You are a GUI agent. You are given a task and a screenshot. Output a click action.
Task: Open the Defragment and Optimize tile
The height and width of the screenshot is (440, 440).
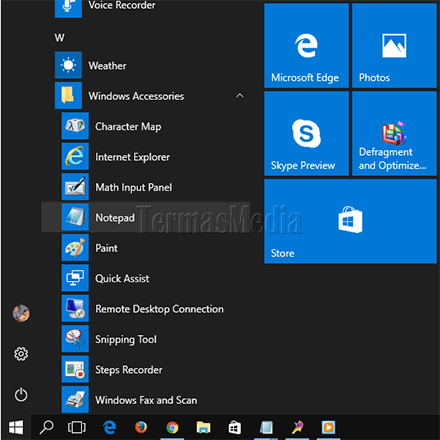(394, 133)
